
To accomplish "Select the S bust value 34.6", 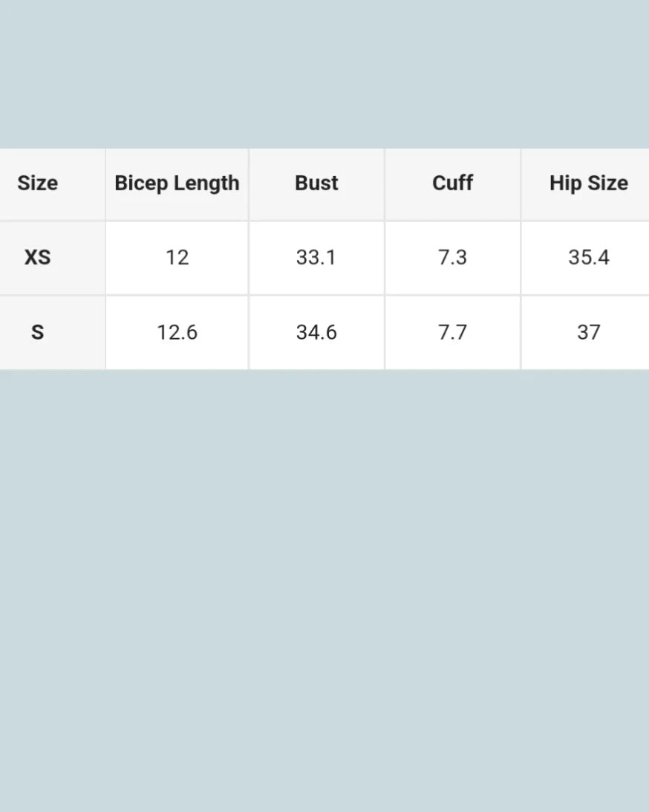I will click(x=316, y=332).
